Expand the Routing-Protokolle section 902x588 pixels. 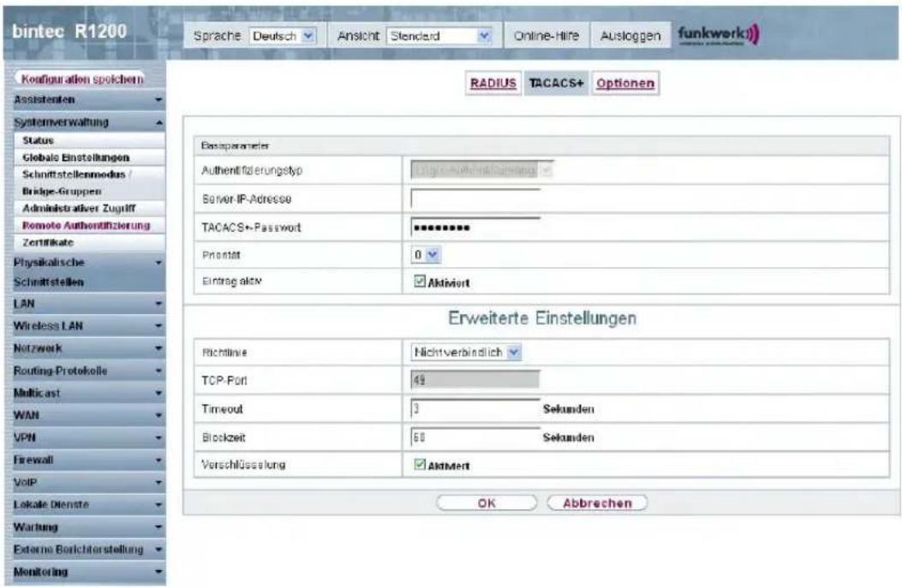pos(88,371)
